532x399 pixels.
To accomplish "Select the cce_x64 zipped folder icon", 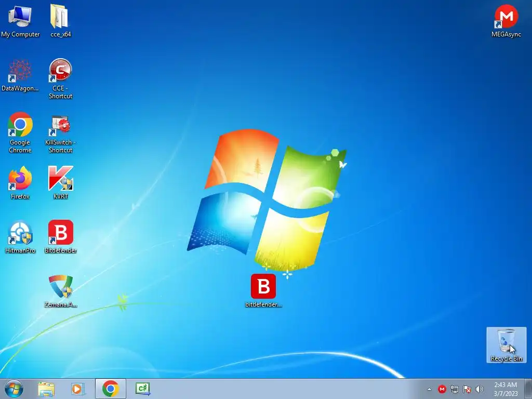I will tap(60, 20).
